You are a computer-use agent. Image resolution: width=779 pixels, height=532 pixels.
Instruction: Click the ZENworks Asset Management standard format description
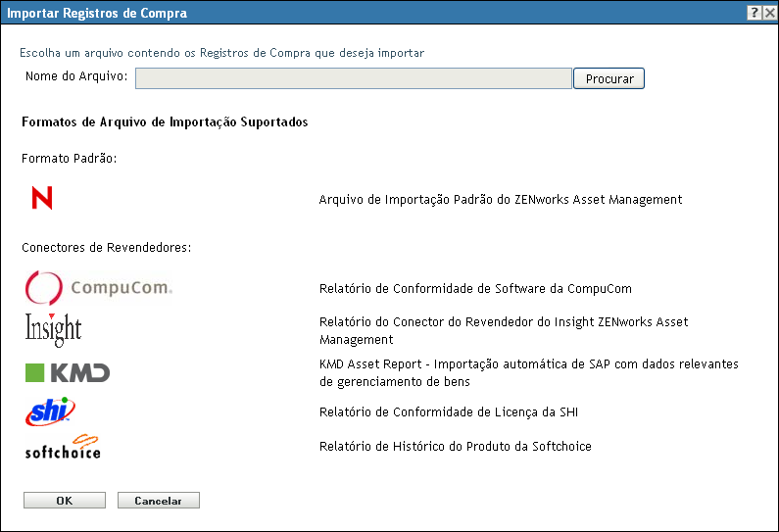point(500,200)
